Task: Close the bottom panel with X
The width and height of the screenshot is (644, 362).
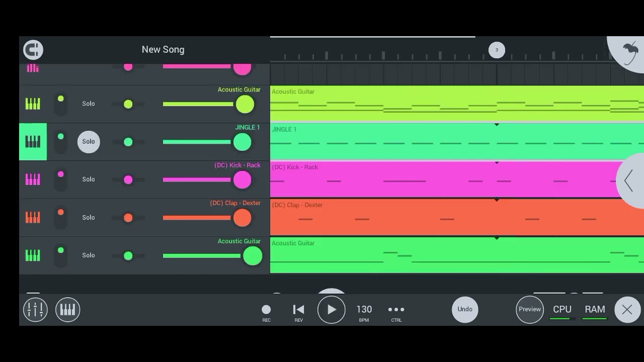Action: pos(627,310)
